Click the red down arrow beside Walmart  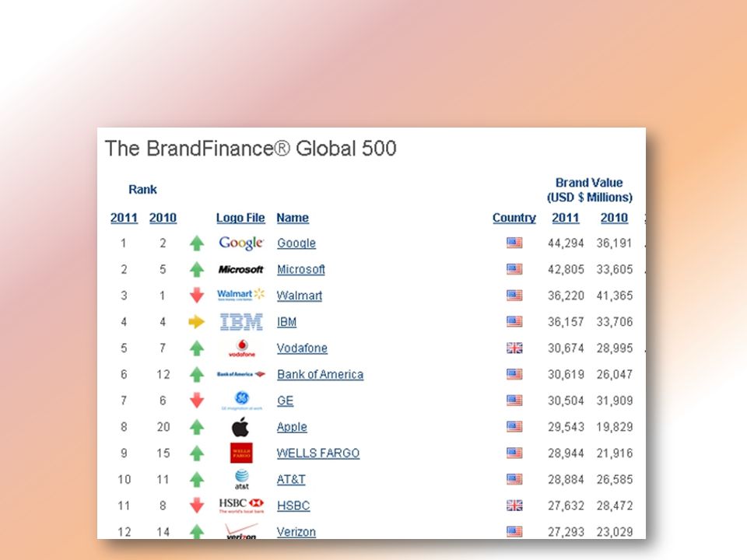coord(197,296)
